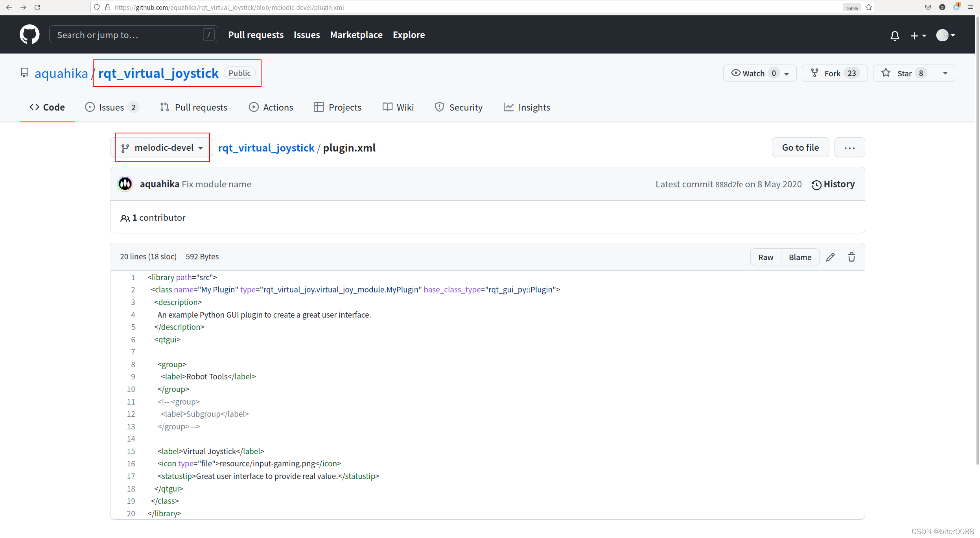Open the tracking protection shield icon
Screen dimensions: 980x538
[97, 7]
